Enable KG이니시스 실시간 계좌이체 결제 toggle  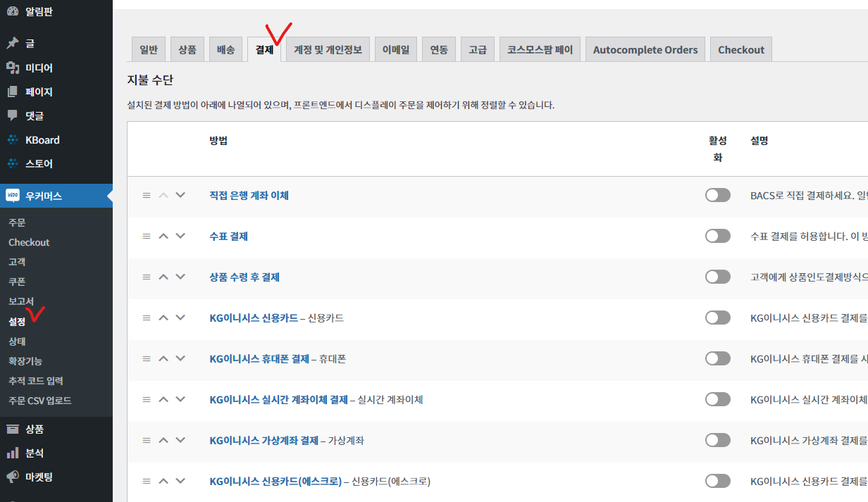[x=718, y=399]
